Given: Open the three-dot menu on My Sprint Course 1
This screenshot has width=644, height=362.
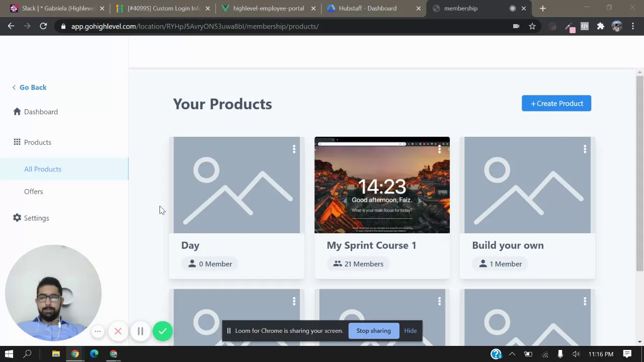Looking at the screenshot, I should [x=439, y=149].
